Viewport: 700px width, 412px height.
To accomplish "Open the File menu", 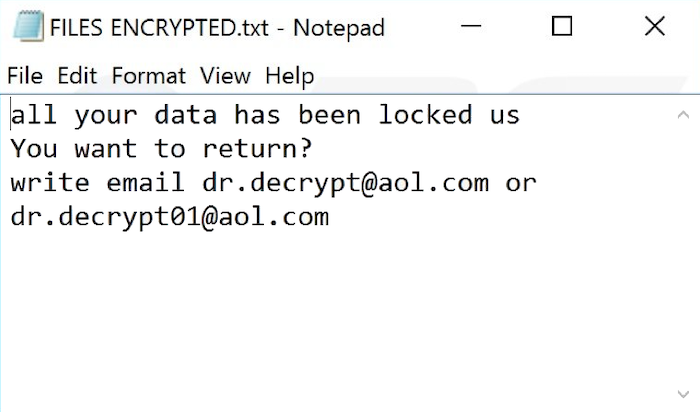I will [x=25, y=75].
